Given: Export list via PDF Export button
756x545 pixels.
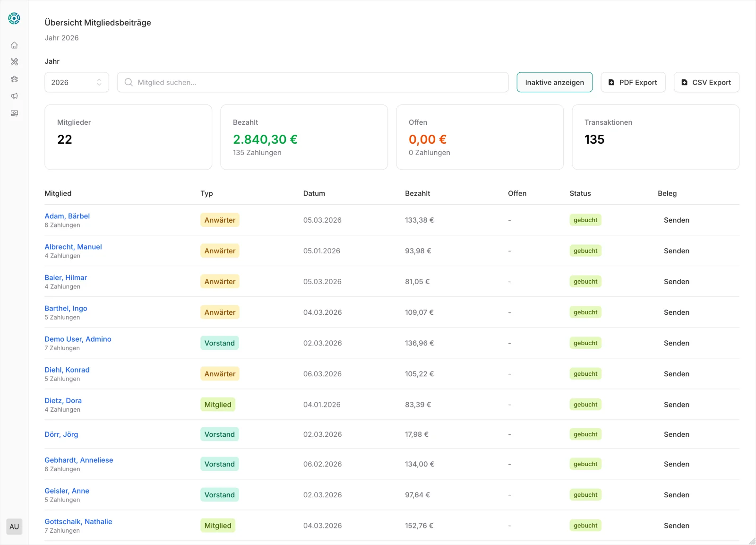Looking at the screenshot, I should click(x=633, y=82).
